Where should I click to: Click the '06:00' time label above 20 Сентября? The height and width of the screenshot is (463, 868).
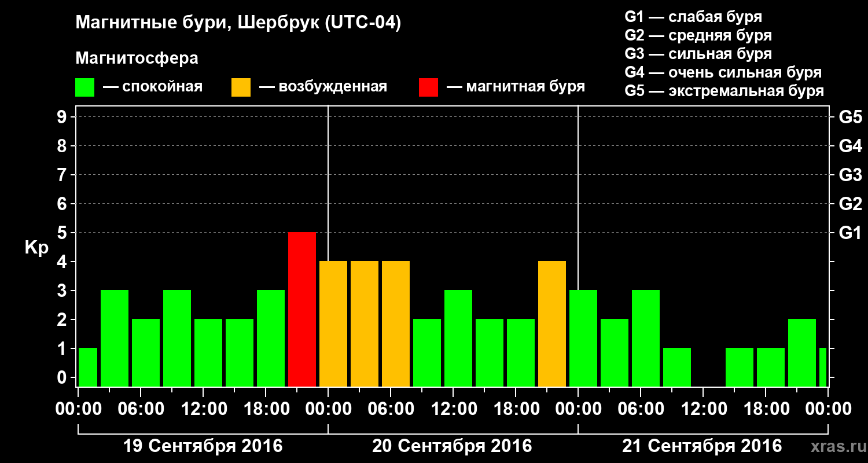[x=391, y=409]
